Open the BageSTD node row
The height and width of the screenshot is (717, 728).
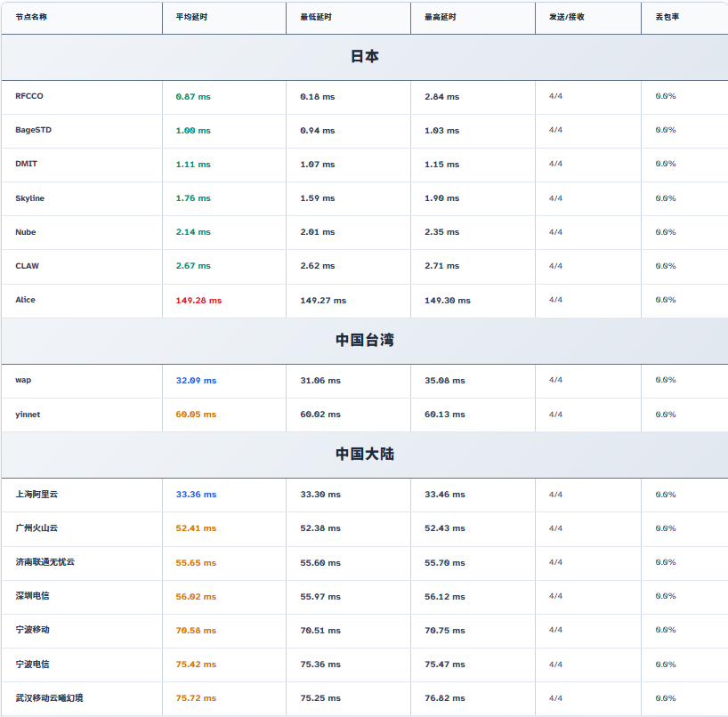[x=34, y=130]
